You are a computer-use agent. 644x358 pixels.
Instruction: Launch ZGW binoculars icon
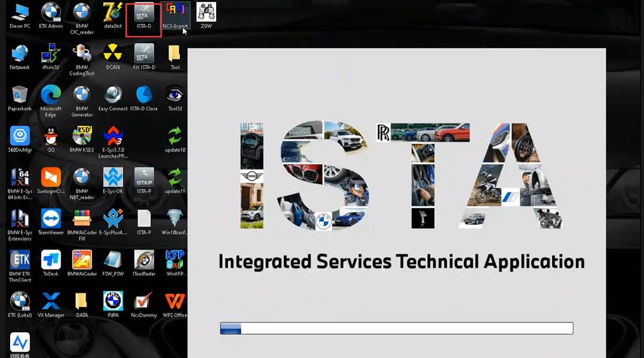pos(206,16)
